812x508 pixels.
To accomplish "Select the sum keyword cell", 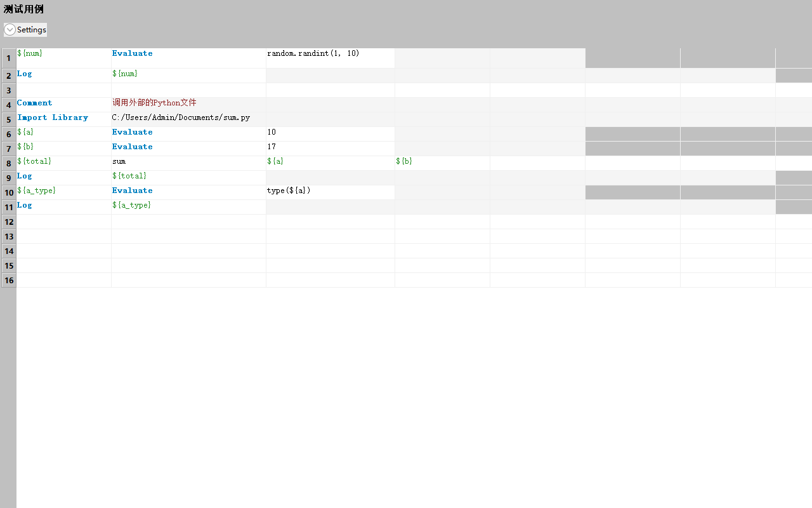I will pos(188,163).
